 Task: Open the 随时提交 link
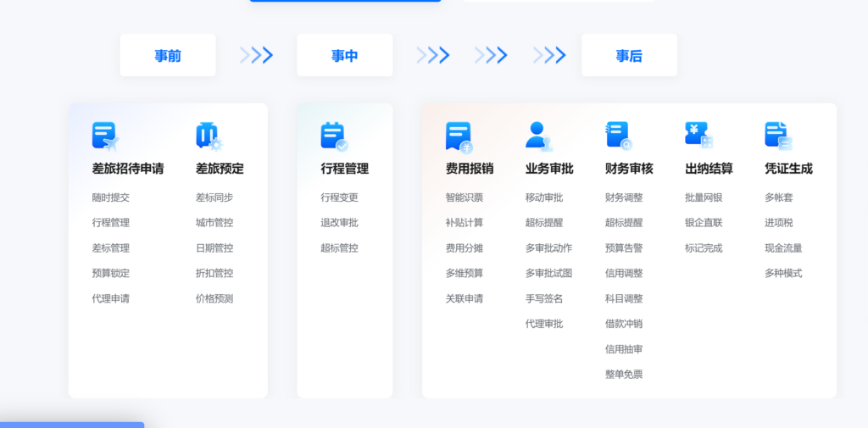pos(110,197)
